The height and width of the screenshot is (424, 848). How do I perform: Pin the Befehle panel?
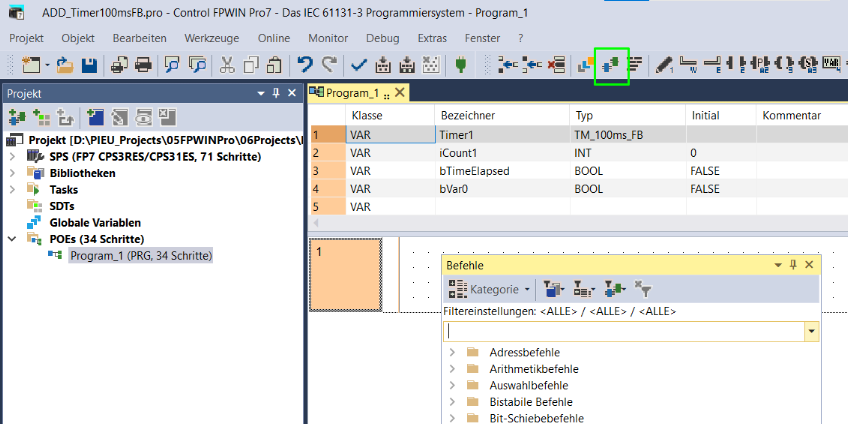click(x=793, y=264)
